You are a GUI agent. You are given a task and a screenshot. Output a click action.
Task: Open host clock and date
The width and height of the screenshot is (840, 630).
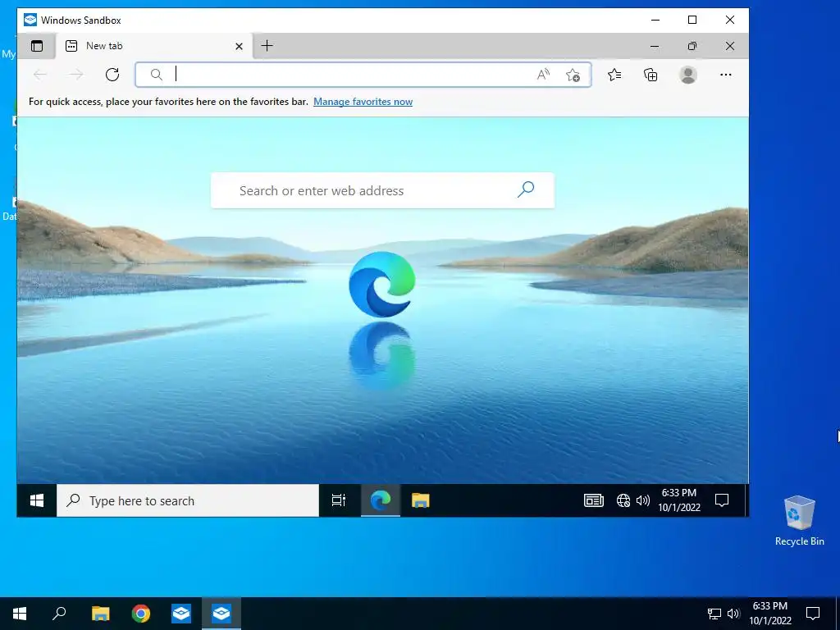point(769,614)
